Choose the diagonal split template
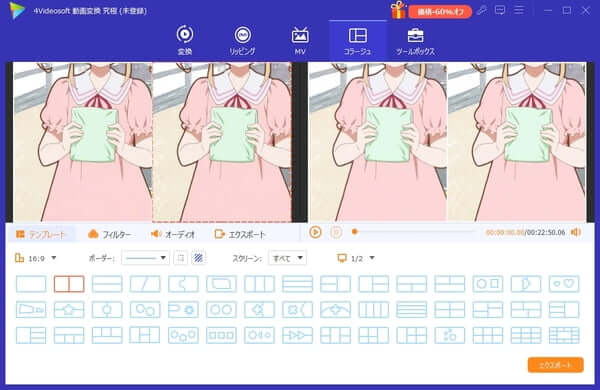 pyautogui.click(x=145, y=284)
